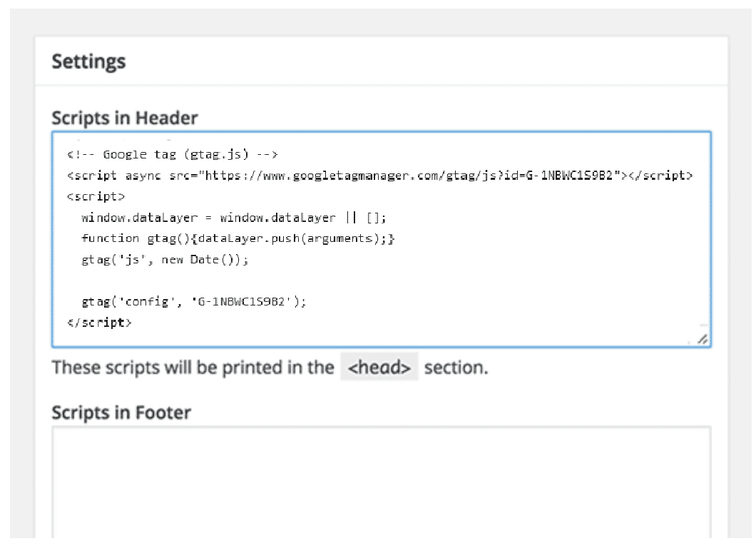Place cursor on the Google tag comment line
This screenshot has width=756, height=551.
(172, 154)
